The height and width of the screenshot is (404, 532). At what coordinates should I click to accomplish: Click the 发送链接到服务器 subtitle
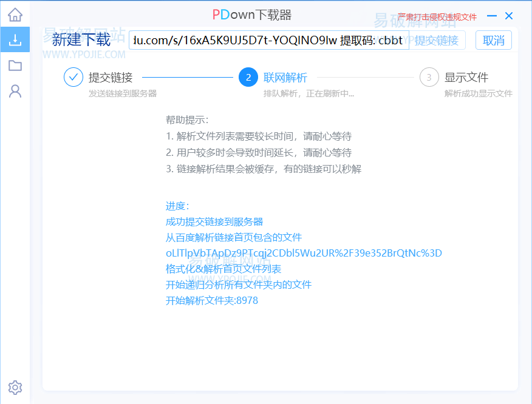123,93
